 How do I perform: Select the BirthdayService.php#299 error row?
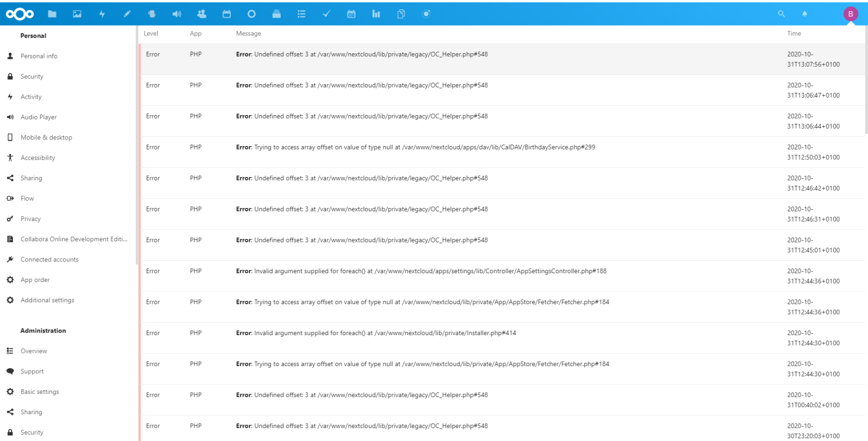[x=415, y=147]
